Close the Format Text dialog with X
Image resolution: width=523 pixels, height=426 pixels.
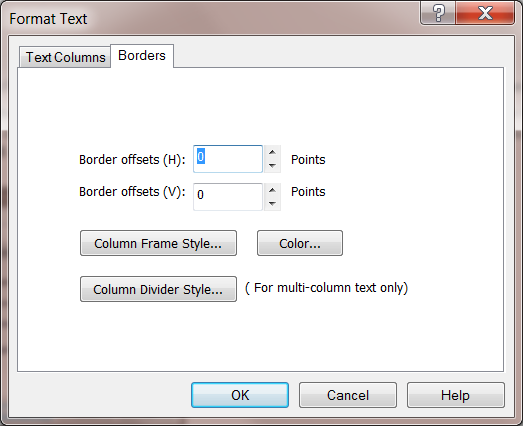tap(485, 13)
